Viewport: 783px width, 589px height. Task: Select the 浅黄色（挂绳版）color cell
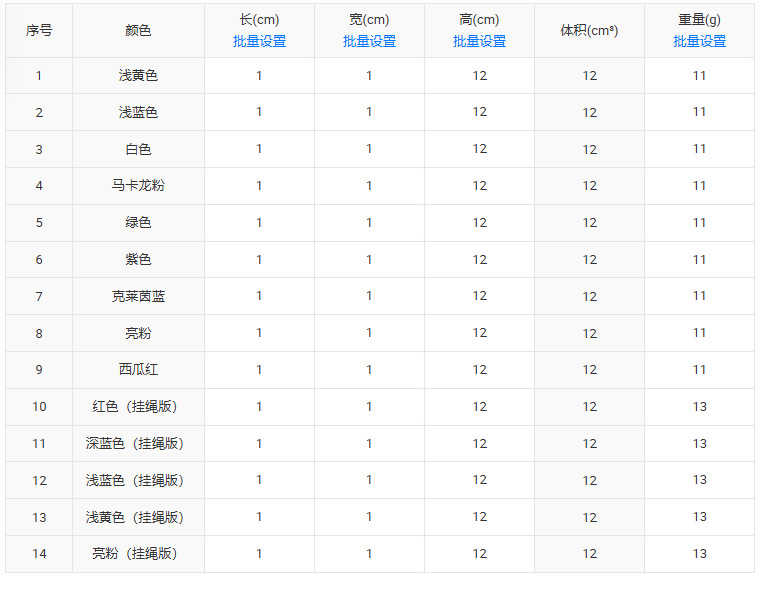[138, 517]
